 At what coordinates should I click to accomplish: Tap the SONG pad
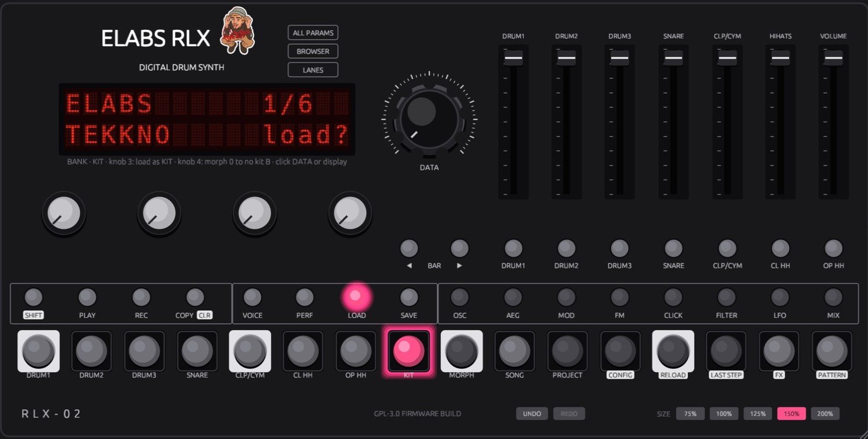pos(515,351)
